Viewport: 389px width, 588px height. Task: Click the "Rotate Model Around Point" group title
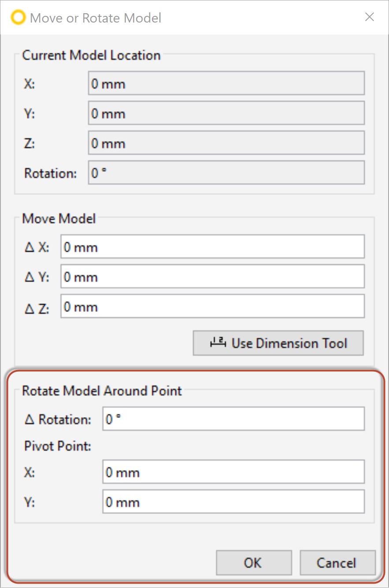pos(102,391)
